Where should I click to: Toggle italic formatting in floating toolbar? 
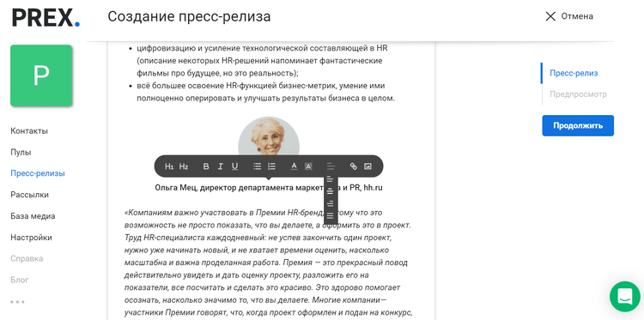point(221,166)
